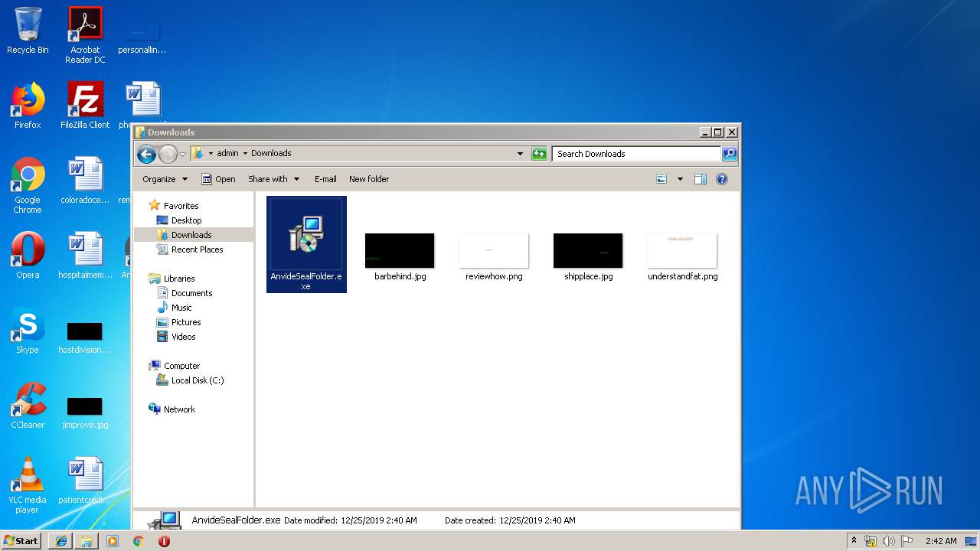Image resolution: width=980 pixels, height=551 pixels.
Task: Click the search magnifier icon
Action: (730, 154)
